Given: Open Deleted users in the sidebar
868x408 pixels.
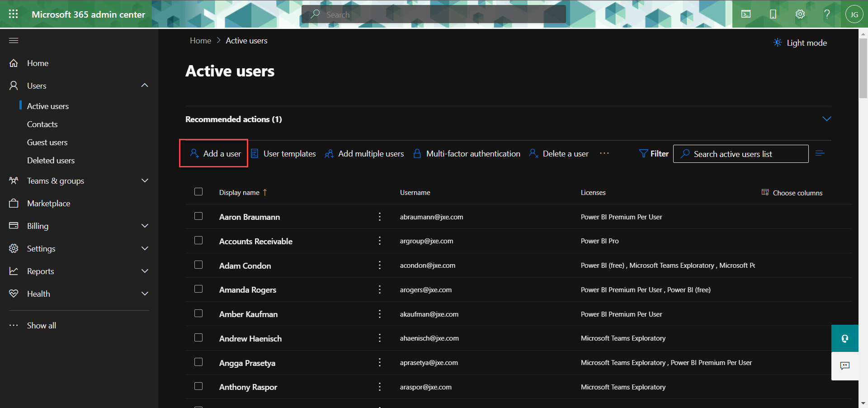Looking at the screenshot, I should click(x=51, y=160).
